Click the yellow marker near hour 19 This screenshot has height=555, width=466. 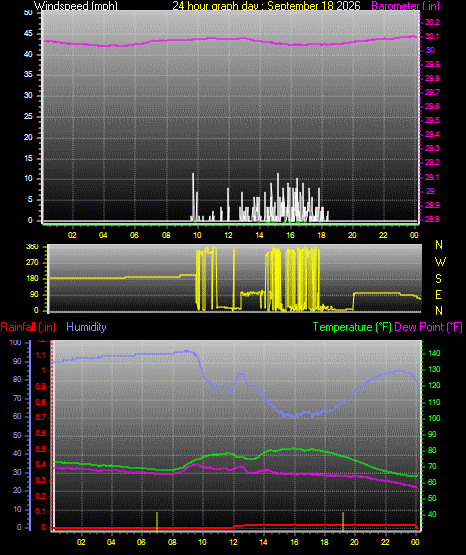(343, 522)
